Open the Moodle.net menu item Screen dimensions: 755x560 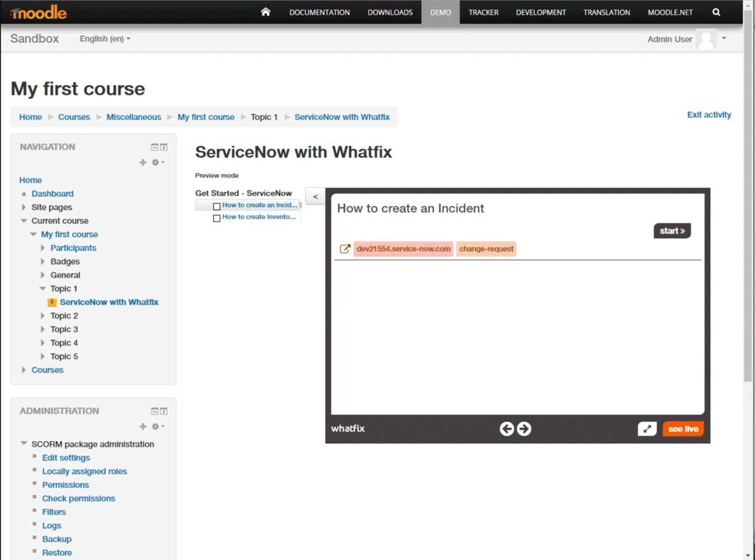[x=670, y=12]
